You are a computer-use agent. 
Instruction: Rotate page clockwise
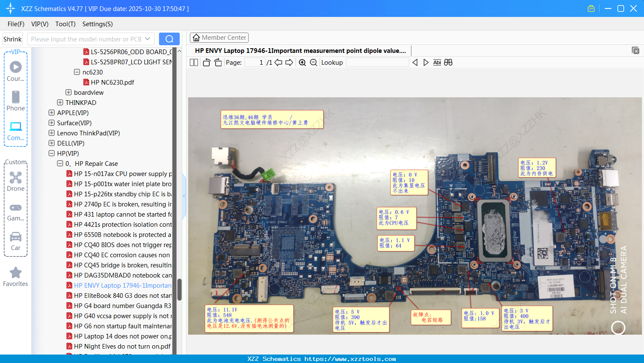(x=218, y=63)
